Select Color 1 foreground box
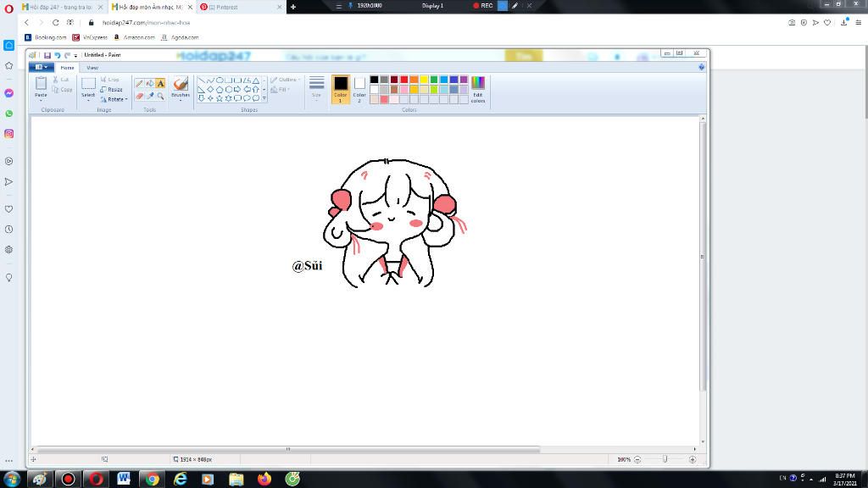Image resolution: width=868 pixels, height=488 pixels. click(x=341, y=90)
